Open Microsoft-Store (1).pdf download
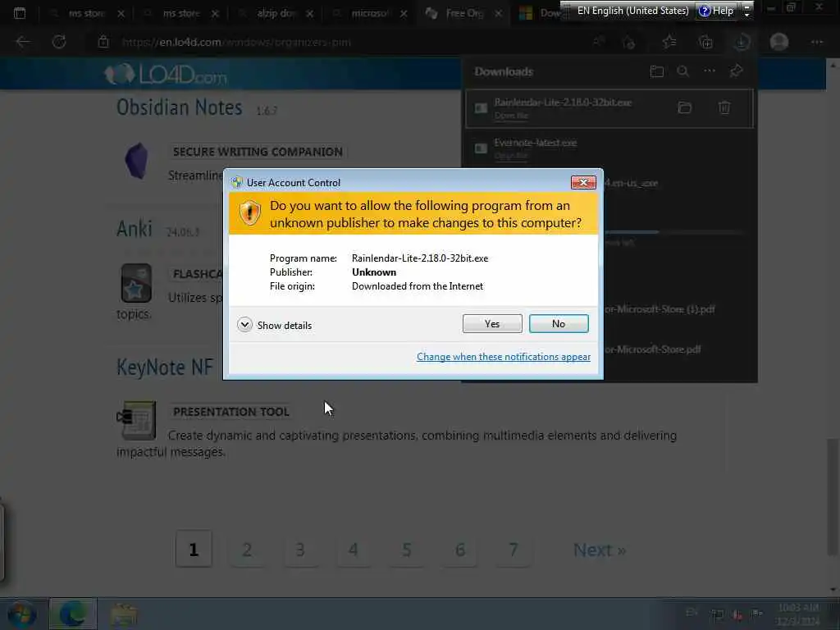 click(660, 309)
